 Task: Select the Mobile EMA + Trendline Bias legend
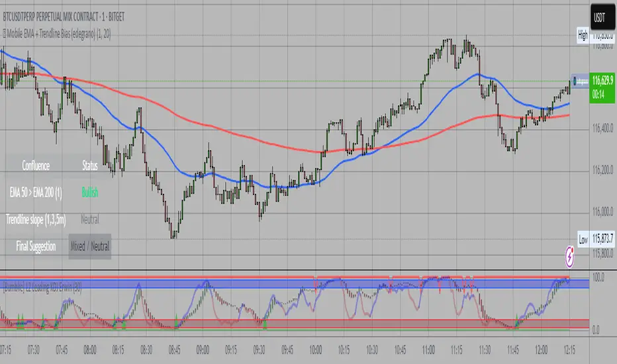(x=59, y=34)
